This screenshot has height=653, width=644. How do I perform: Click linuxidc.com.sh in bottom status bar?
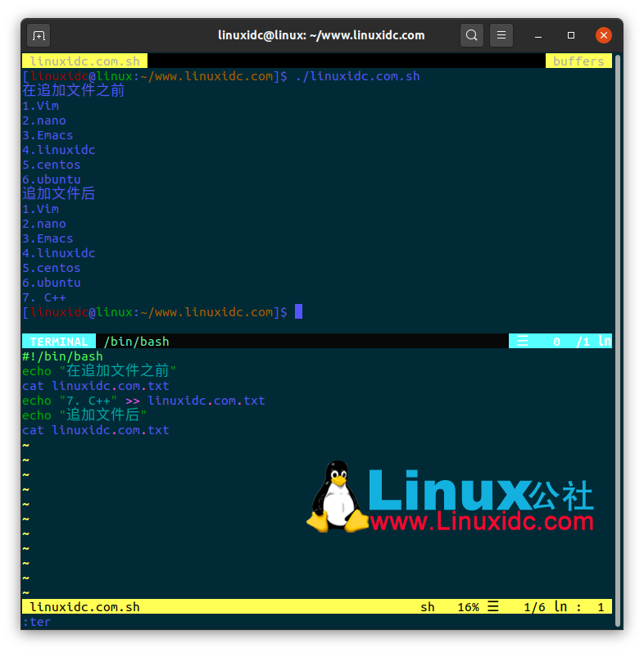[84, 607]
